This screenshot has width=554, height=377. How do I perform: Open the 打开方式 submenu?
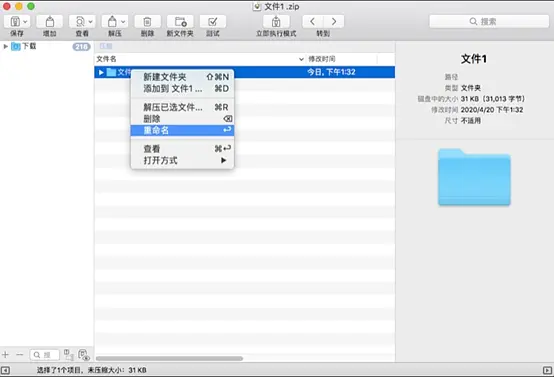click(x=182, y=160)
